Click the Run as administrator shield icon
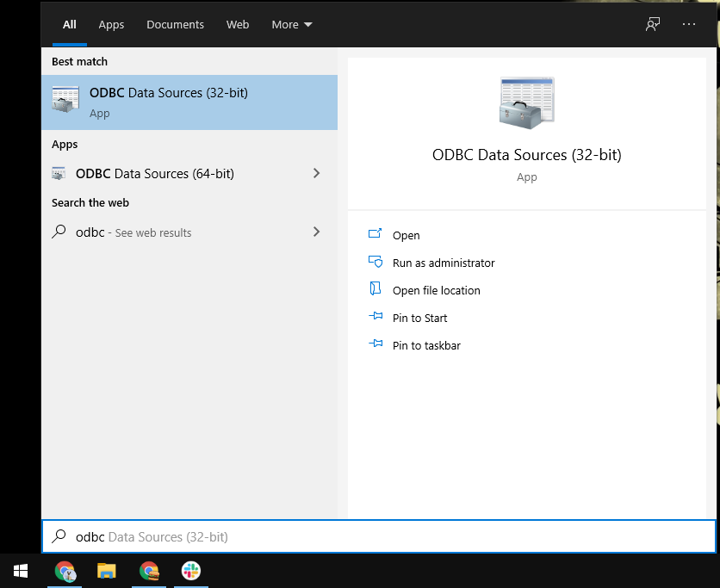The image size is (720, 588). pyautogui.click(x=376, y=262)
